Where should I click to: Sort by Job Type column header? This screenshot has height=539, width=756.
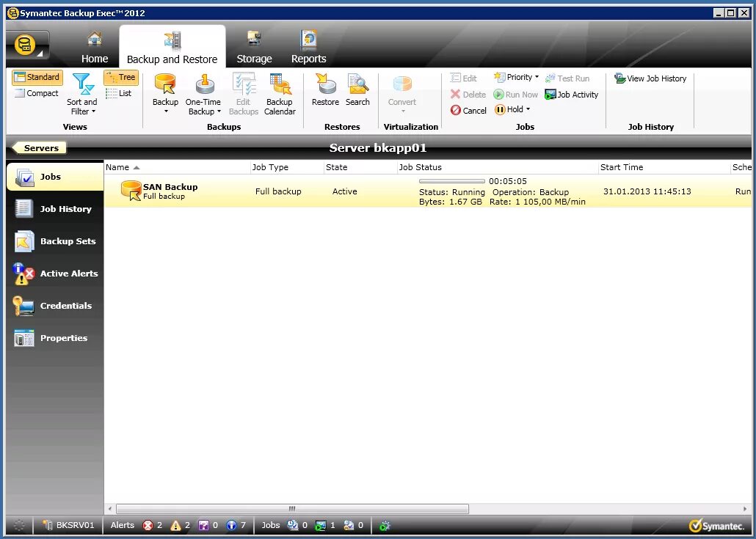coord(287,167)
